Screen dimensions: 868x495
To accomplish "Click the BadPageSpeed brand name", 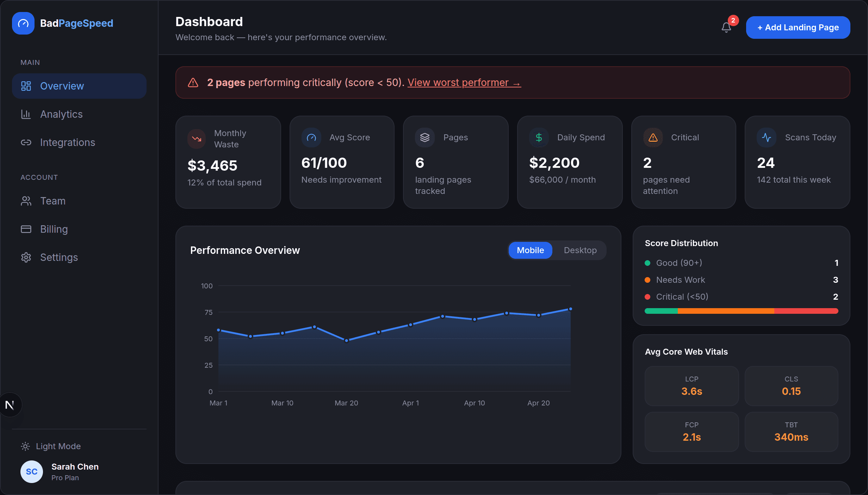I will [76, 23].
